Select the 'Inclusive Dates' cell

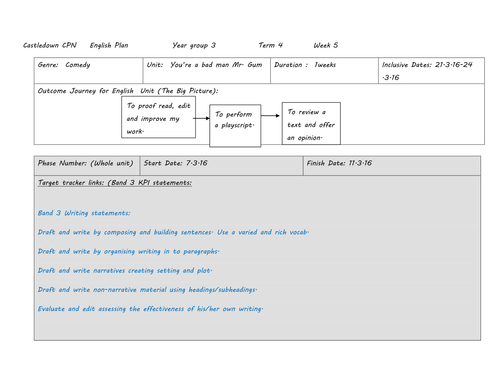(x=431, y=71)
